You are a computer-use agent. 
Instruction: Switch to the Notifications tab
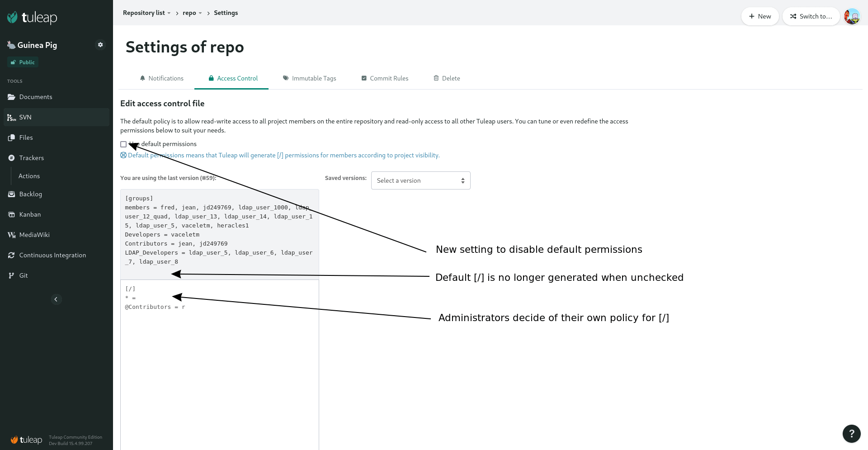click(161, 78)
